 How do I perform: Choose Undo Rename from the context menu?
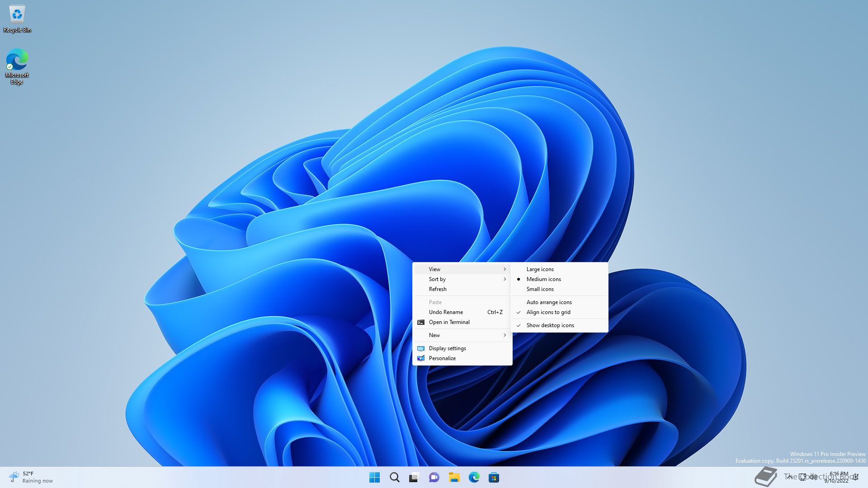tap(462, 312)
